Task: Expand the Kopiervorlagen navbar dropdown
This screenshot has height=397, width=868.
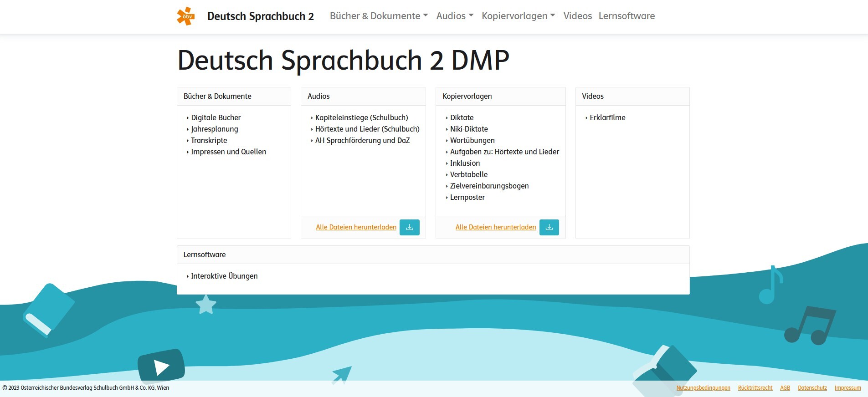Action: pos(518,16)
